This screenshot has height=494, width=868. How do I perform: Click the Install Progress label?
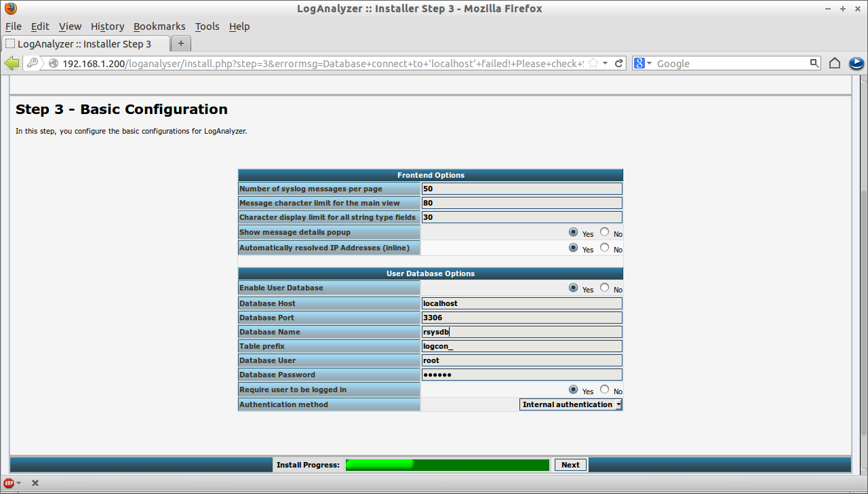(x=308, y=465)
